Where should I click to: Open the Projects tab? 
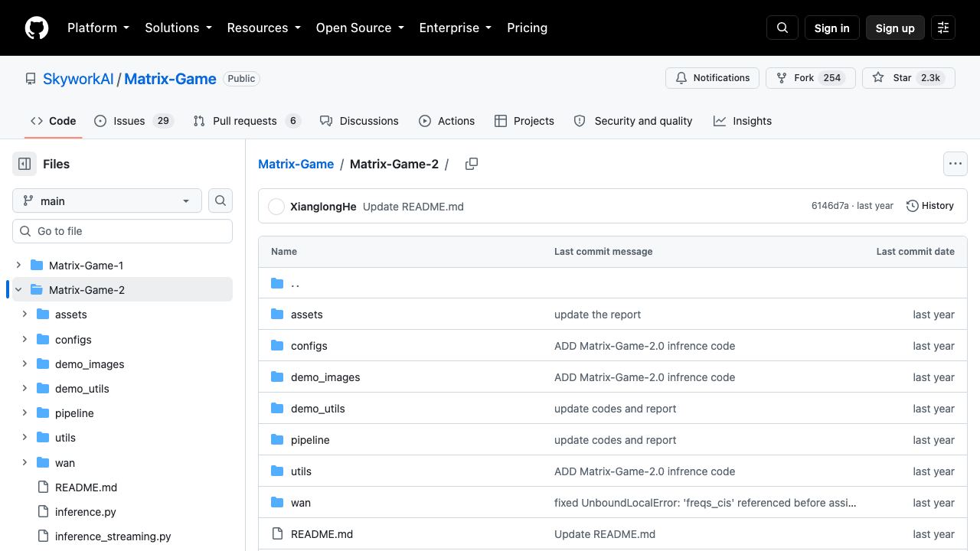pyautogui.click(x=524, y=121)
